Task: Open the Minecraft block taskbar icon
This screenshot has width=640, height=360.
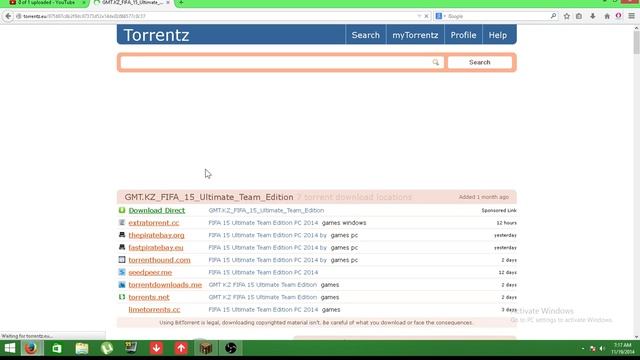Action: (206, 348)
